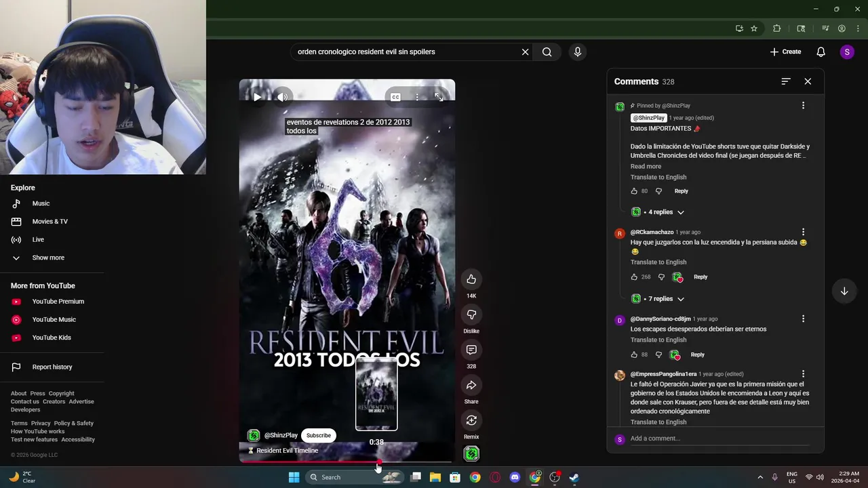868x488 pixels.
Task: Open Report history
Action: tap(52, 367)
